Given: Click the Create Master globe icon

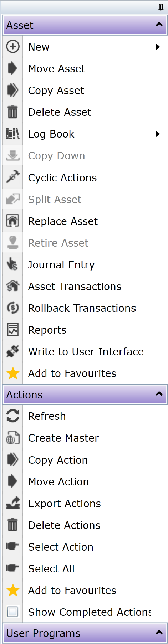Looking at the screenshot, I should coord(12,438).
